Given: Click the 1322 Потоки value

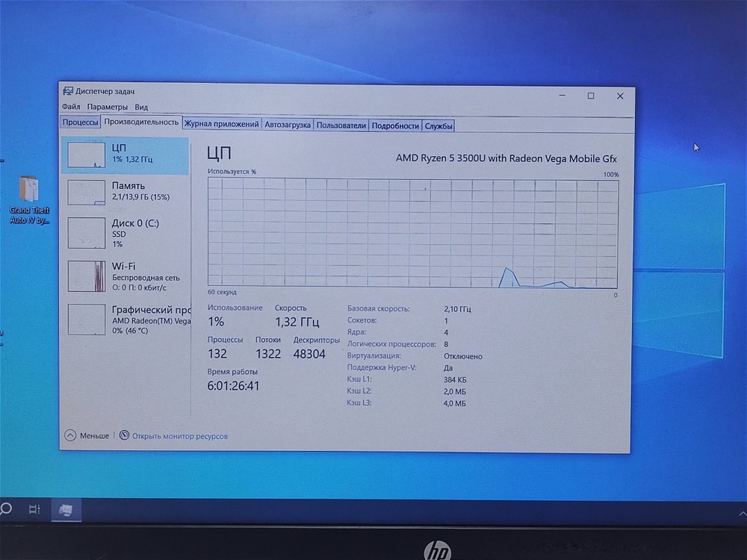Looking at the screenshot, I should click(268, 354).
